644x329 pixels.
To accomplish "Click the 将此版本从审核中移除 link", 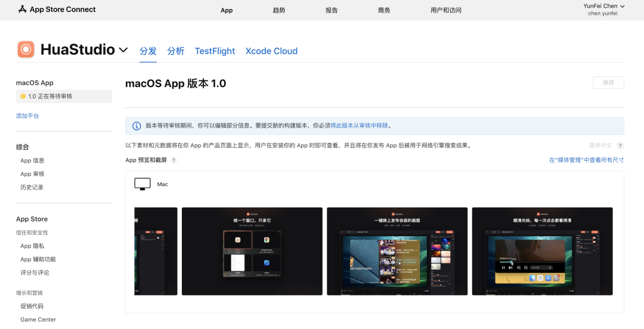I will click(x=360, y=126).
